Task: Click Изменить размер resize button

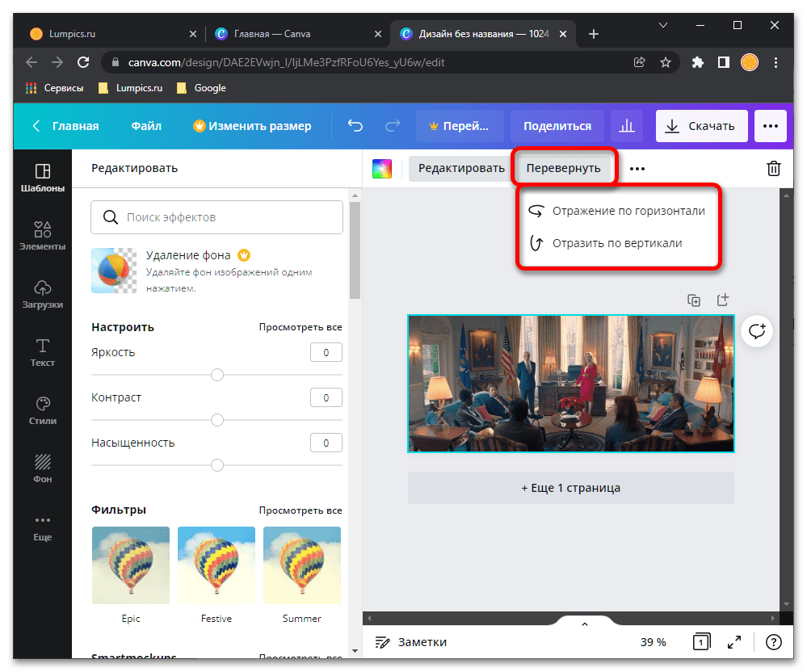Action: coord(252,126)
